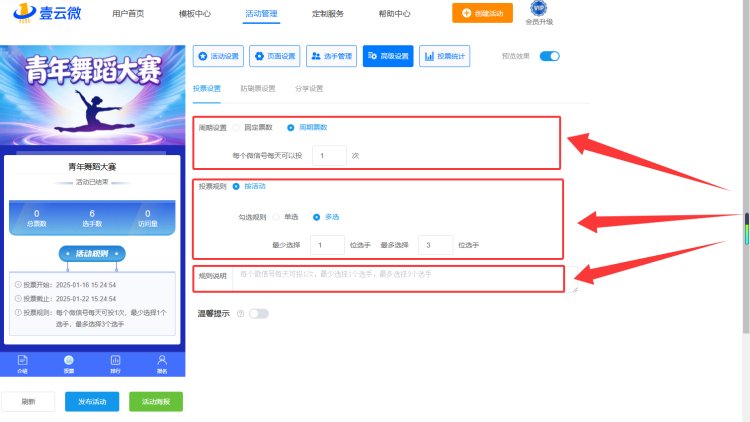The width and height of the screenshot is (750, 422).
Task: Open 投票统计 with the chart icon
Action: coord(445,56)
